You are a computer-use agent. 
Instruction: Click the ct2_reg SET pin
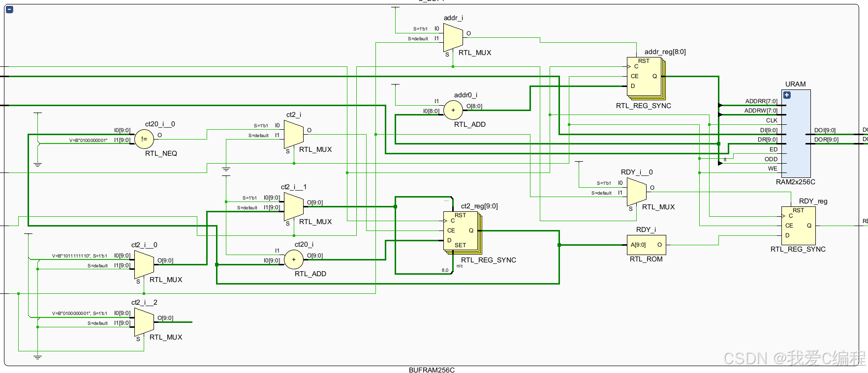[460, 245]
